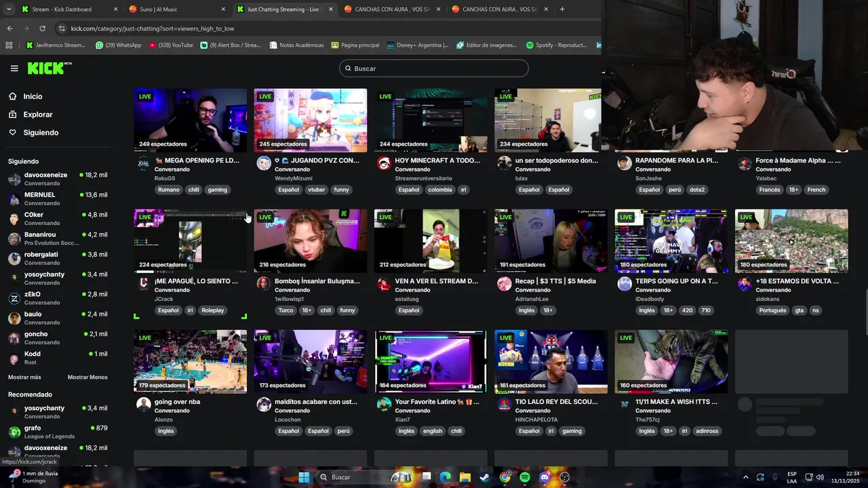Toggle the Kick sidebar hamburger menu
Image resolution: width=868 pixels, height=488 pixels.
(14, 68)
